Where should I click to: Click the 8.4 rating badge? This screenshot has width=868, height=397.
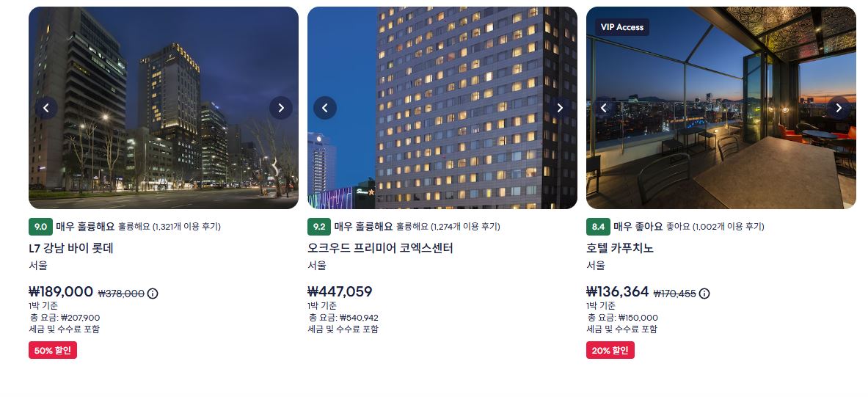click(599, 227)
